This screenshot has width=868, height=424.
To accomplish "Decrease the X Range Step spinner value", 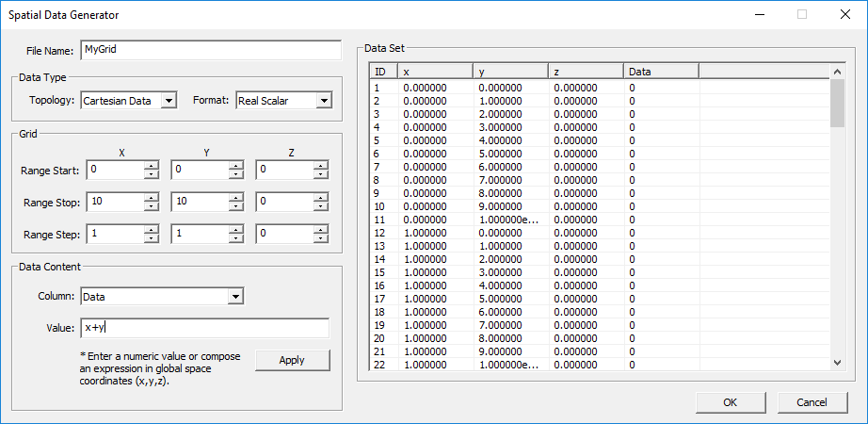I will coord(152,238).
